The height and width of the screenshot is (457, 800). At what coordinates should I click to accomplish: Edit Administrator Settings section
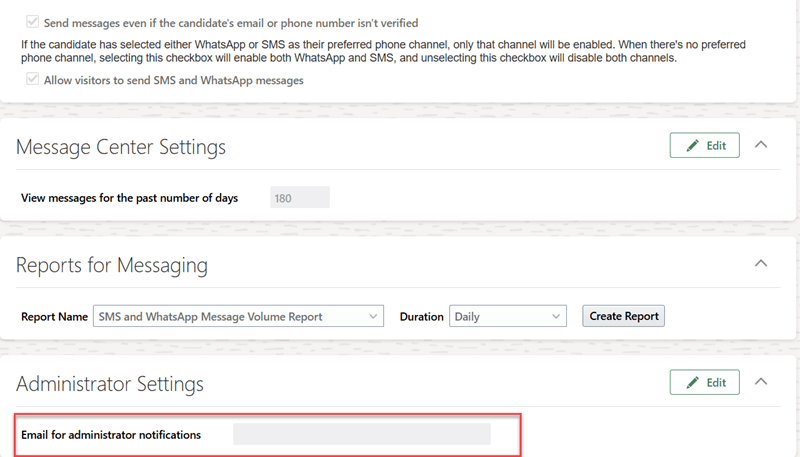click(x=705, y=382)
